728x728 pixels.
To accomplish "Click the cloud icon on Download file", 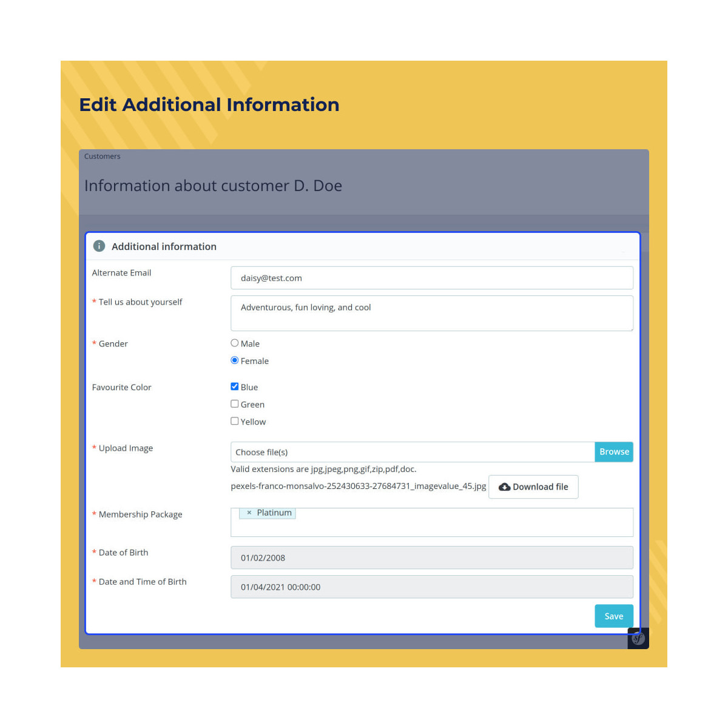I will [504, 487].
